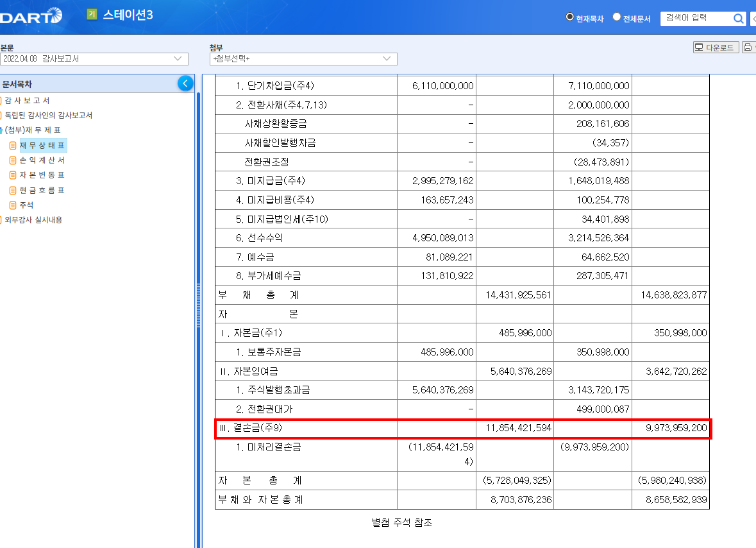Click the sidebar vertical splitter handle
The height and width of the screenshot is (548, 756).
[198, 306]
